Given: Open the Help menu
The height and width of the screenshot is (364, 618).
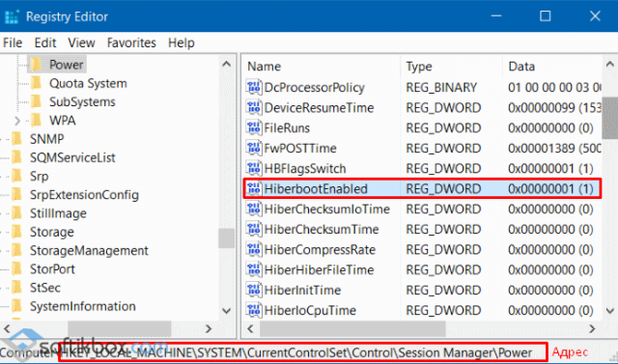Looking at the screenshot, I should click(x=182, y=42).
